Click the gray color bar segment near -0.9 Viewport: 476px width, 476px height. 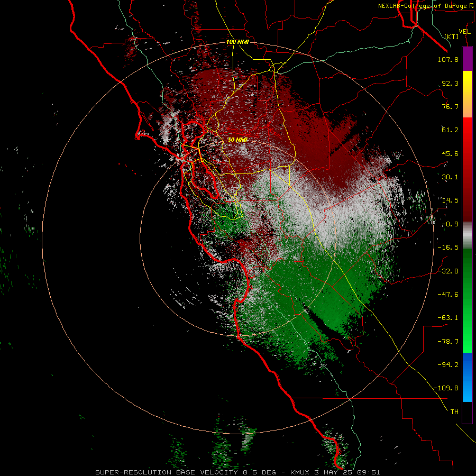pos(467,235)
